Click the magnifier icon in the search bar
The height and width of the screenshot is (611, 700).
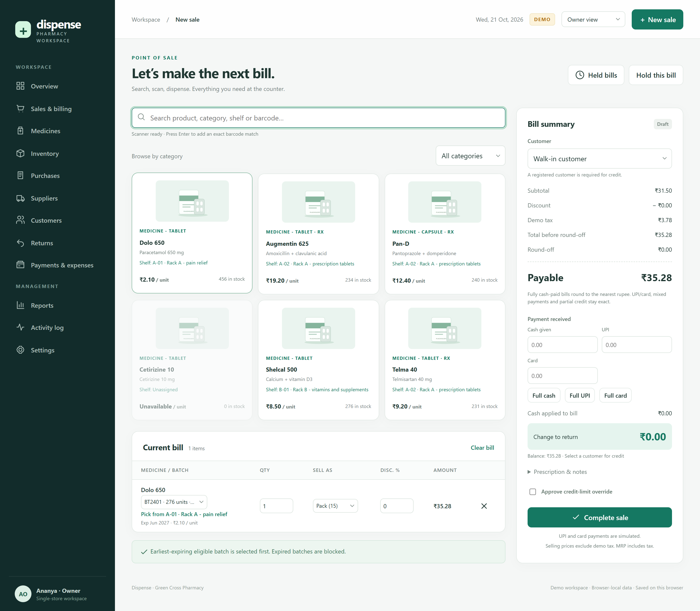point(141,117)
